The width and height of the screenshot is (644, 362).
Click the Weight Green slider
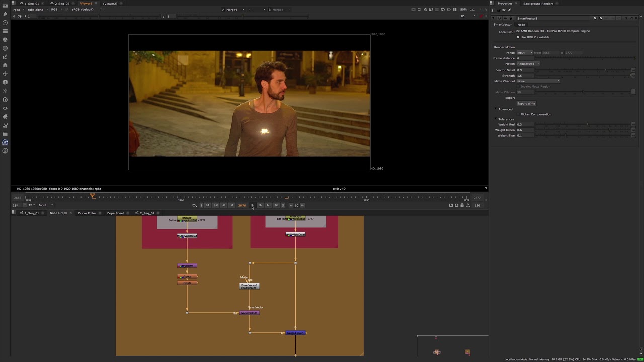pyautogui.click(x=584, y=130)
